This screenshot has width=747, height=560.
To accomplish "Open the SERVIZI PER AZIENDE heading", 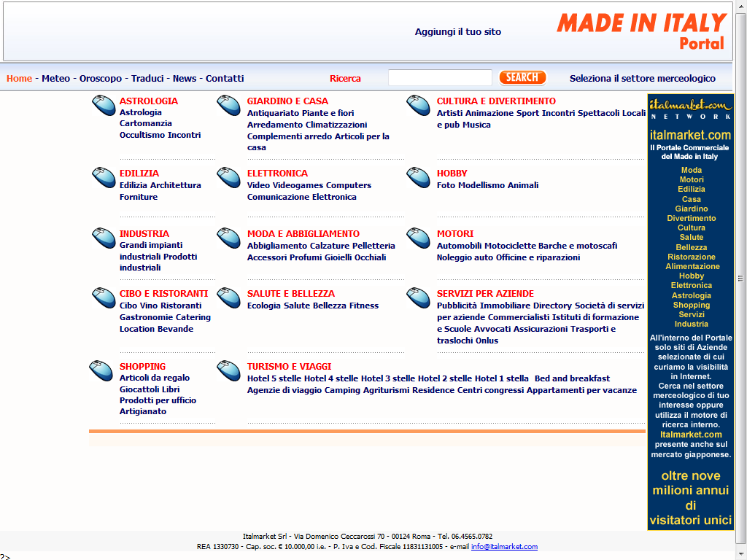I will click(485, 294).
